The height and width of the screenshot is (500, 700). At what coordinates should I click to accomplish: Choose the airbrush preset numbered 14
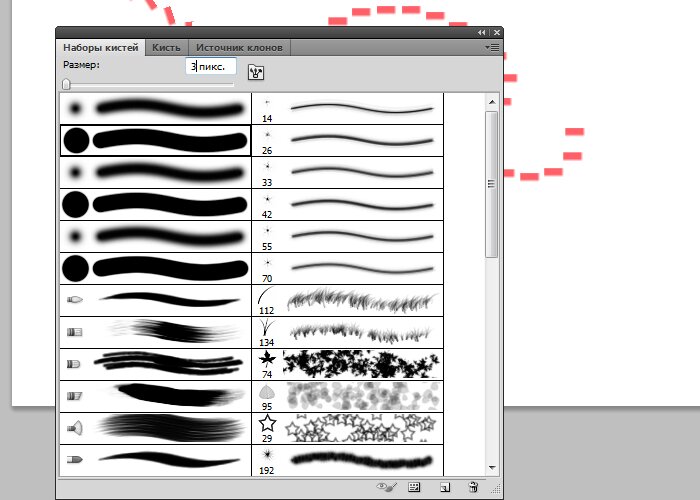(x=348, y=108)
